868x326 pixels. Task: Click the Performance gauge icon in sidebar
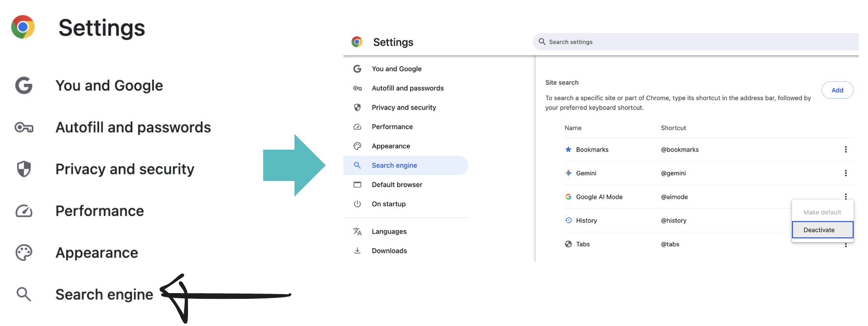(x=357, y=127)
